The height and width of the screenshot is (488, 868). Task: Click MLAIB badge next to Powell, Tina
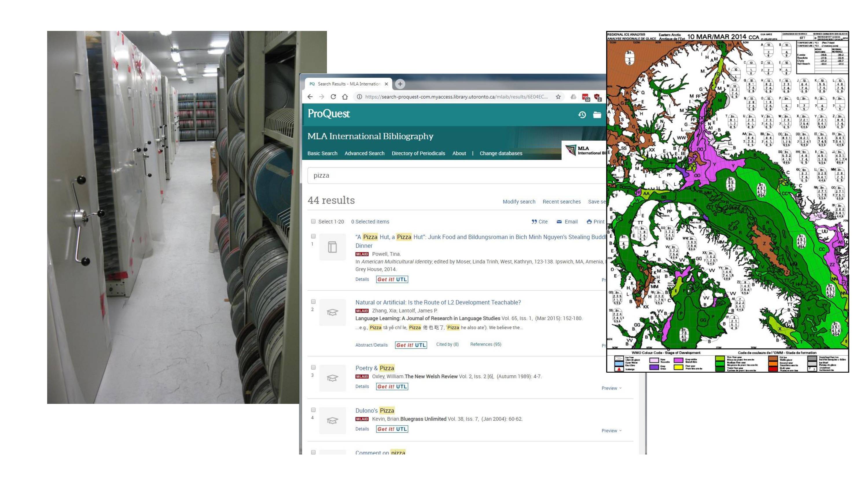(362, 254)
